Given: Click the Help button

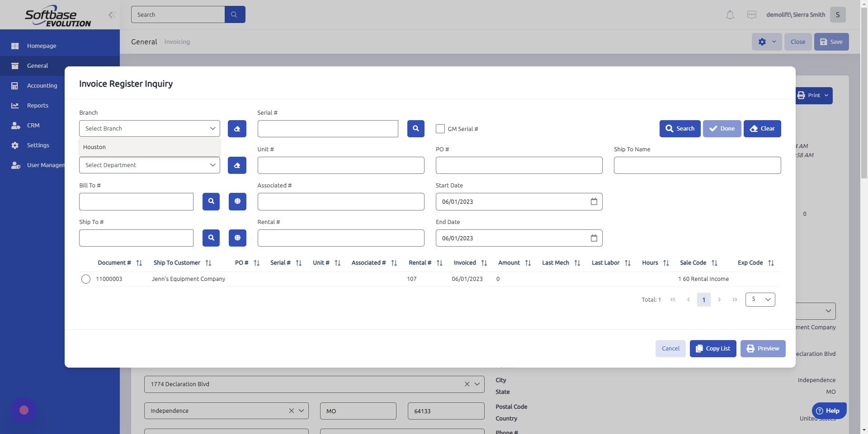Looking at the screenshot, I should (x=829, y=411).
